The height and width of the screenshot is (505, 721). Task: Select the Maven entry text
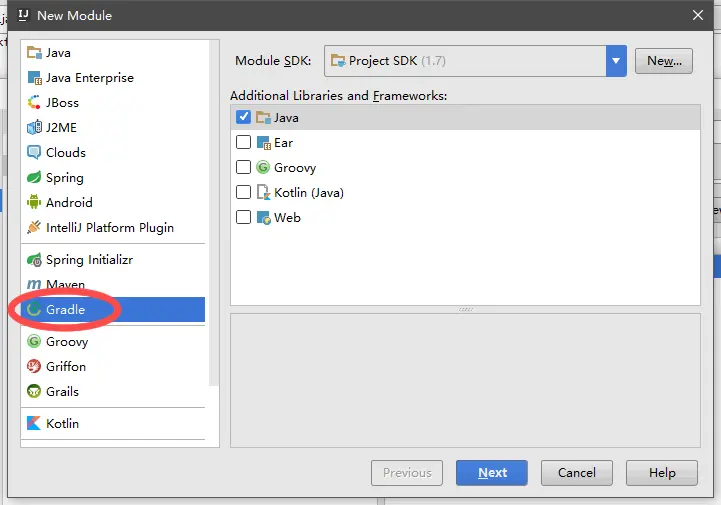click(65, 285)
